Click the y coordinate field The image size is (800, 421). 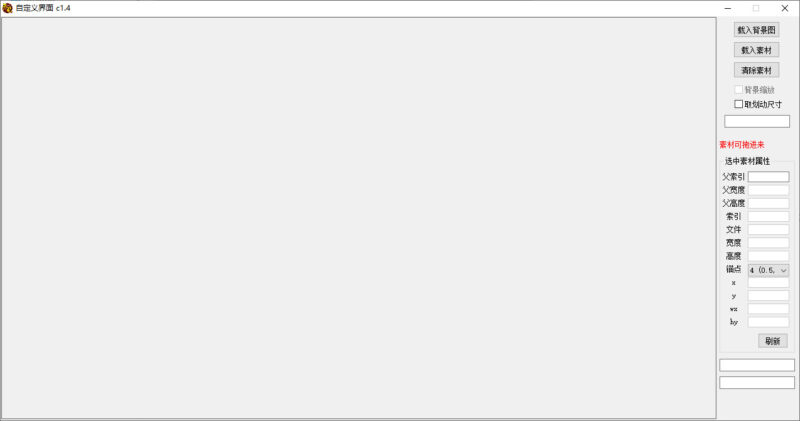(x=768, y=296)
